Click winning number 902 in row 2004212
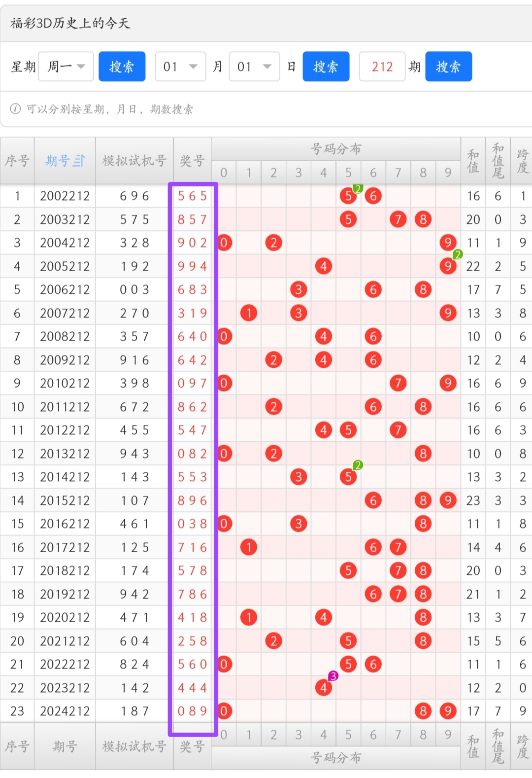Screen dimensions: 532x778 click(193, 243)
